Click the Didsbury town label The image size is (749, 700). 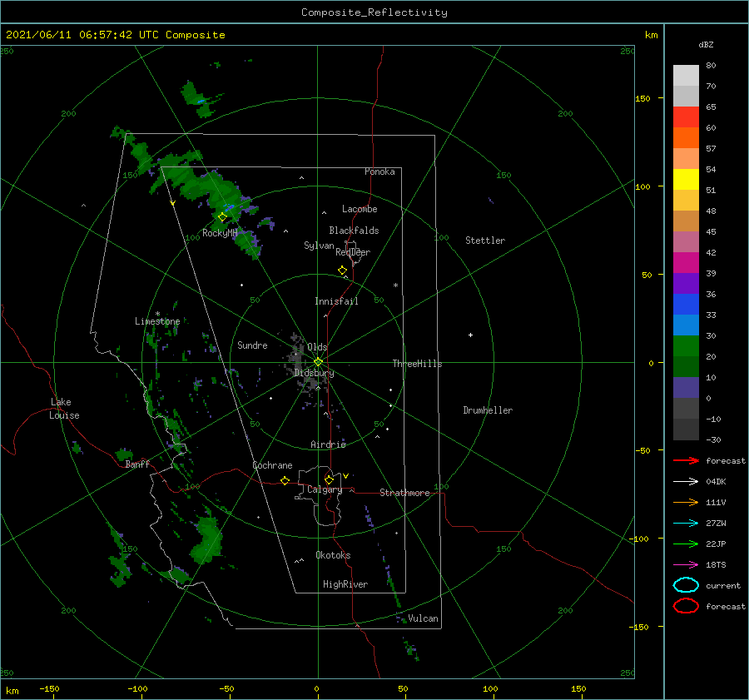[x=314, y=373]
